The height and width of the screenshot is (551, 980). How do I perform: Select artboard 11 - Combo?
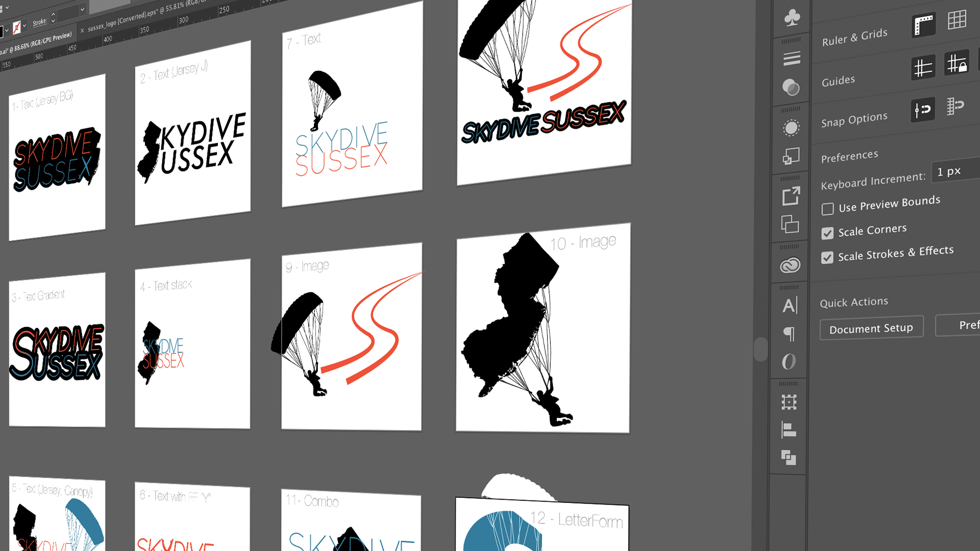pyautogui.click(x=351, y=520)
